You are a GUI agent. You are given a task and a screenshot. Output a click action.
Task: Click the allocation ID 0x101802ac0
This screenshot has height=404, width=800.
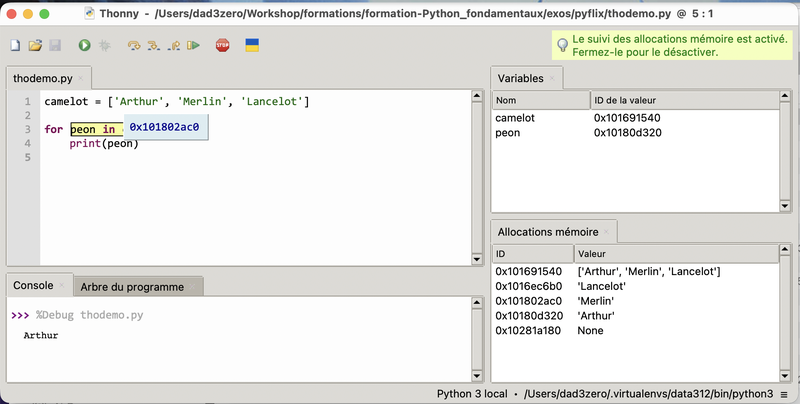tap(529, 301)
